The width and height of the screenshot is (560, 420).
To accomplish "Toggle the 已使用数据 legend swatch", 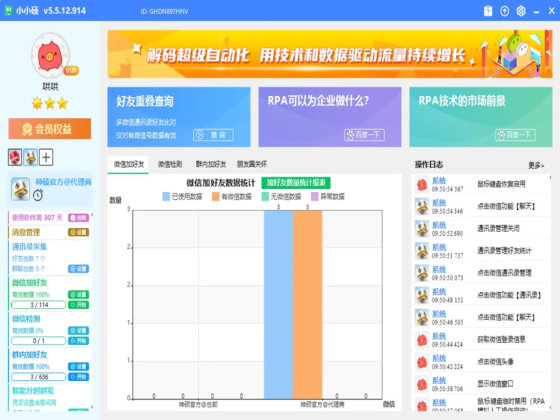I will click(x=166, y=196).
